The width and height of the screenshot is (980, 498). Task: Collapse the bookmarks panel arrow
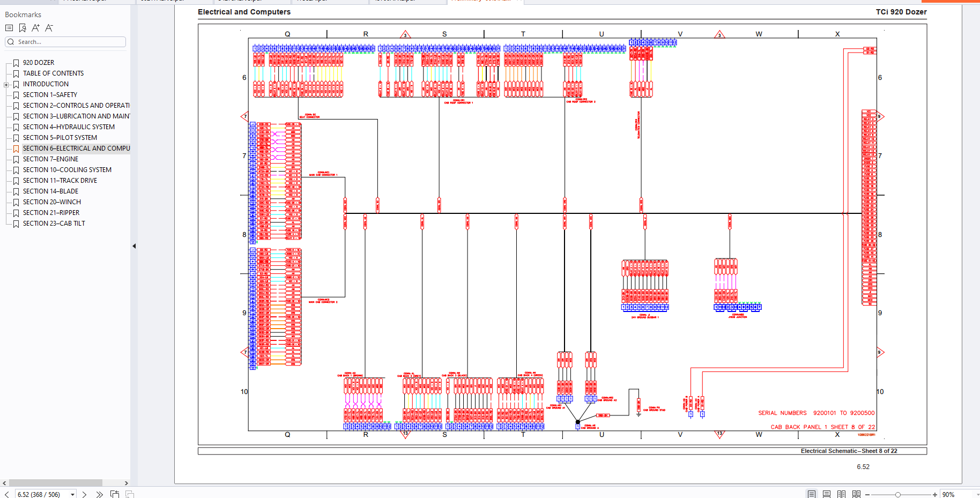tap(134, 246)
